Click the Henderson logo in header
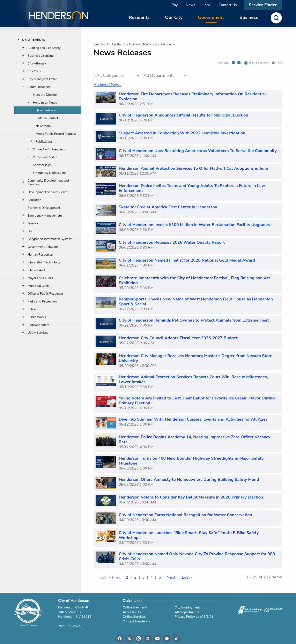 tap(59, 16)
